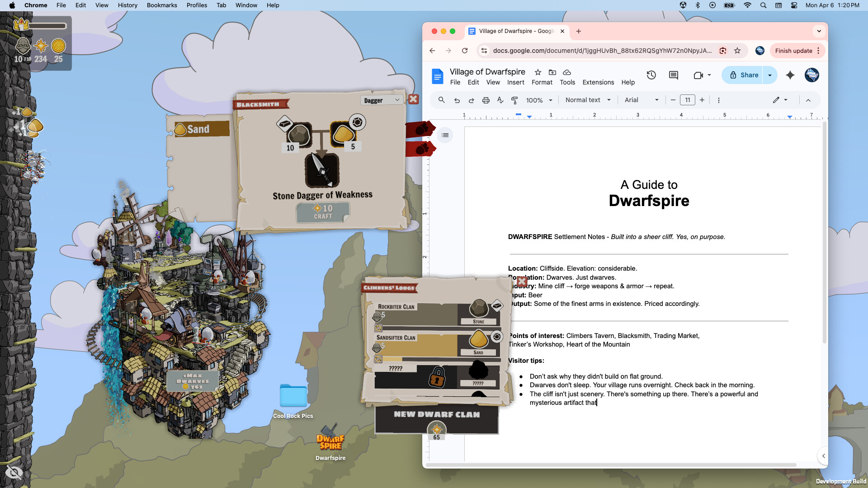Open the Arial font dropdown

point(641,100)
